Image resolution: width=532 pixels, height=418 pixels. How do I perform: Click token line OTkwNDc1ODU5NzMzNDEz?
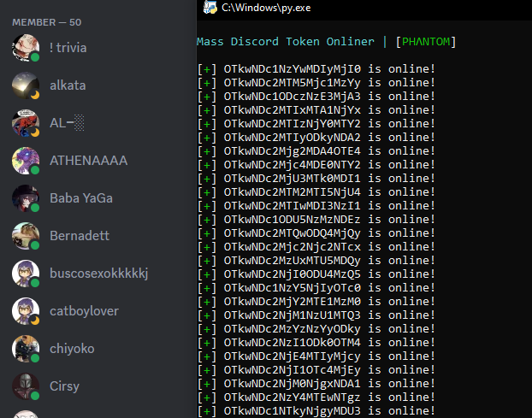[x=316, y=220]
